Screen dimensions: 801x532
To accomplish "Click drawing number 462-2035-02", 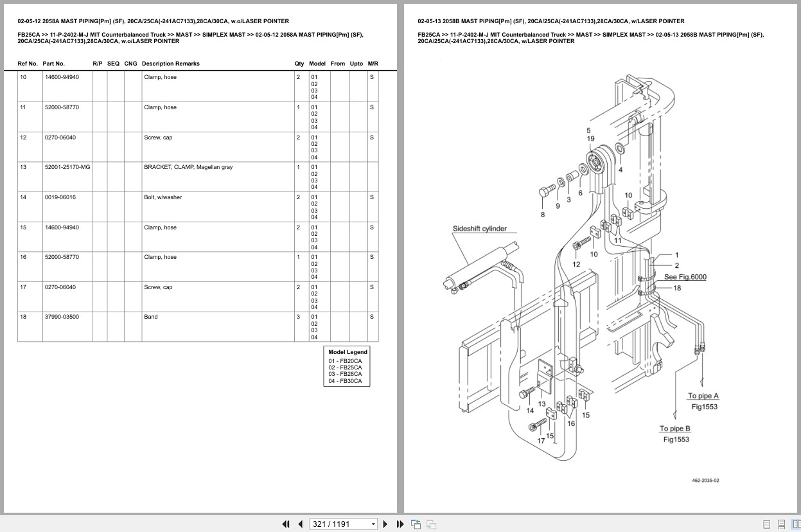I will [x=705, y=481].
